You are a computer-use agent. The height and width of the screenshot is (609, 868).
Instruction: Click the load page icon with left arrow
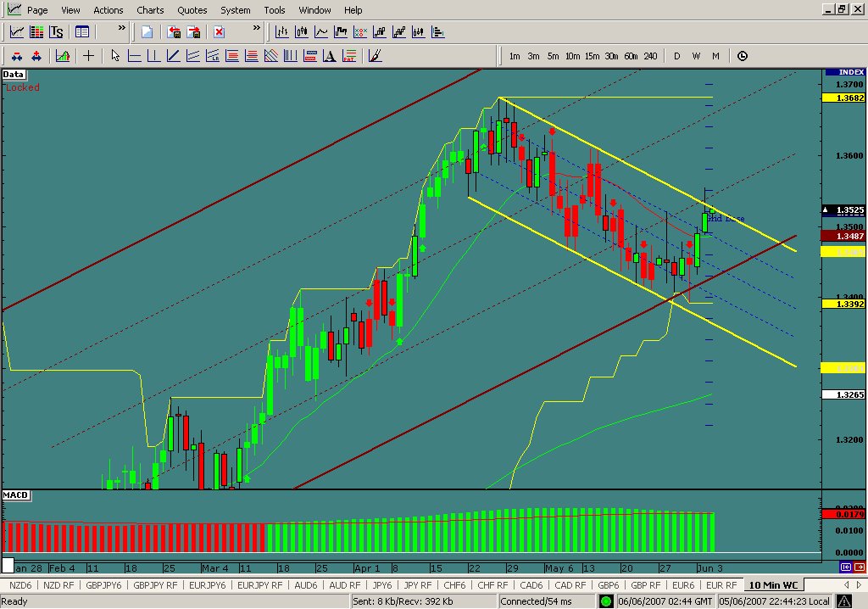click(x=174, y=32)
